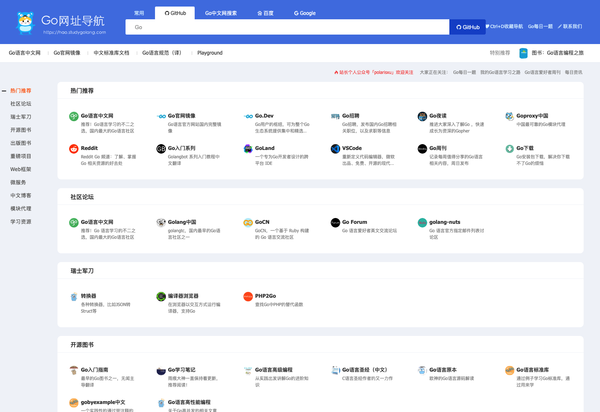Click the Go入门指南 book icon

[73, 370]
